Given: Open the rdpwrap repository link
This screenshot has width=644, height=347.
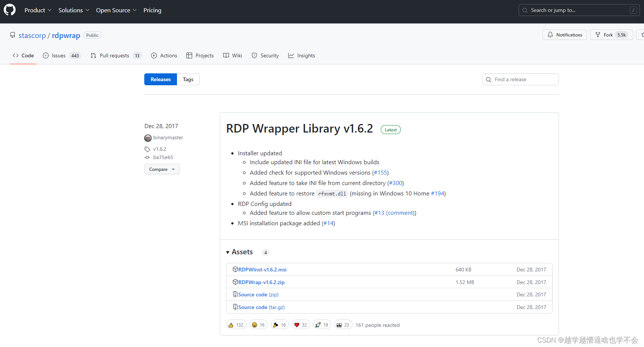Looking at the screenshot, I should 66,35.
